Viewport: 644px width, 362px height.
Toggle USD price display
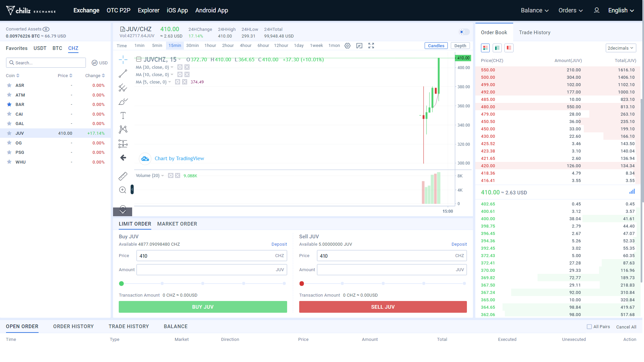pyautogui.click(x=100, y=63)
